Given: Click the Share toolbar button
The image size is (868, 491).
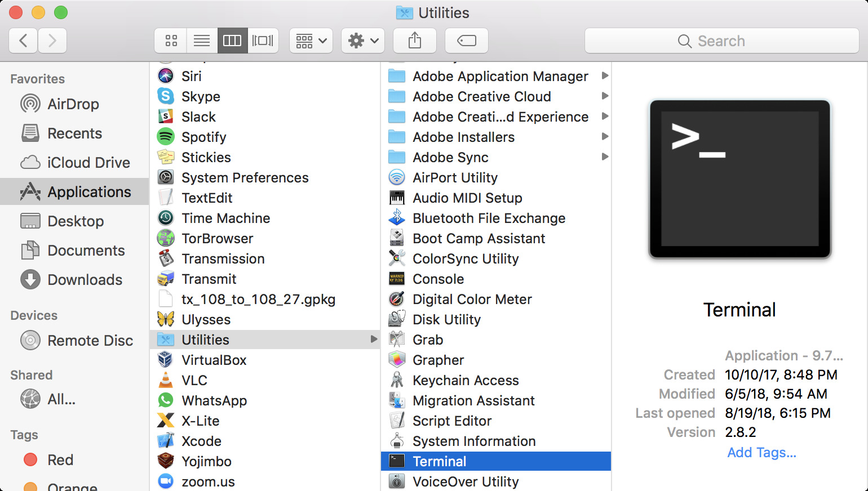Looking at the screenshot, I should coord(415,41).
